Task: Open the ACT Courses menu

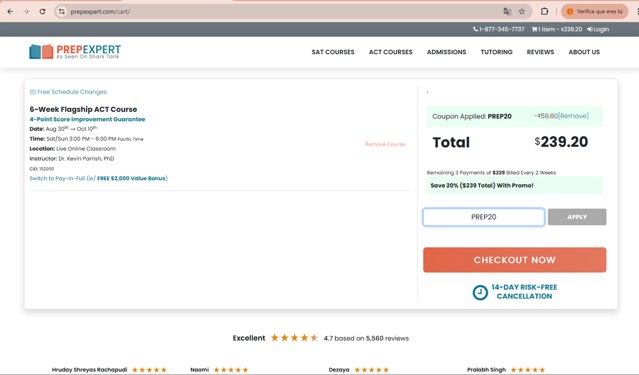Action: tap(390, 52)
